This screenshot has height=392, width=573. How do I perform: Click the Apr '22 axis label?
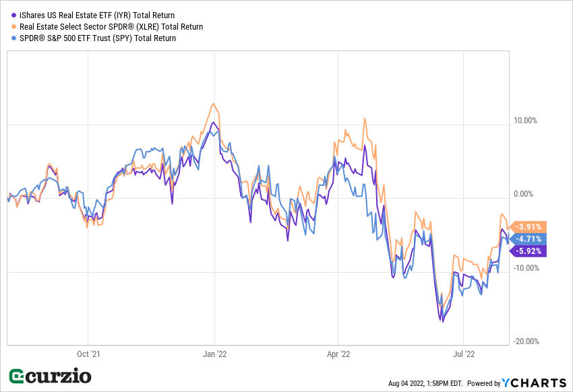pos(338,353)
